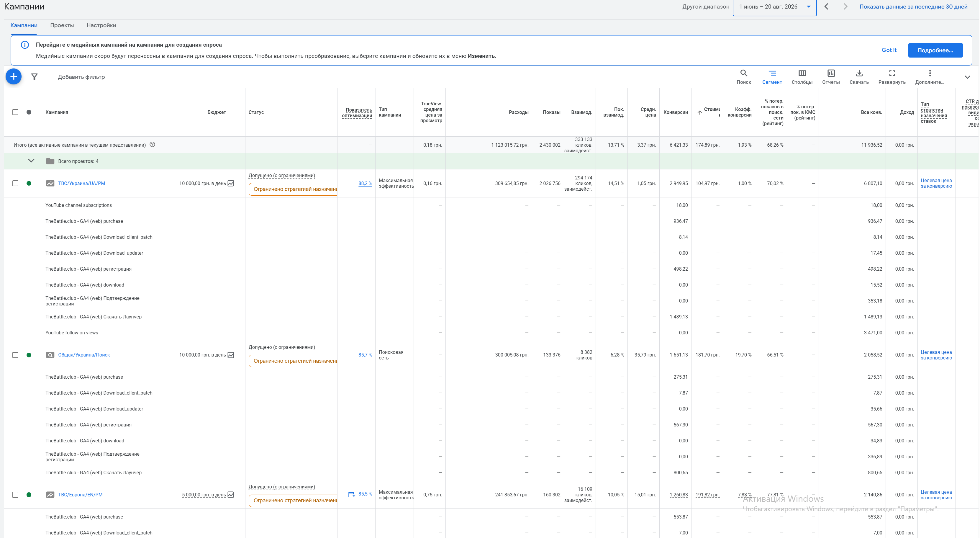Open optimization score 88,2 % link
This screenshot has height=538, width=980.
point(365,183)
